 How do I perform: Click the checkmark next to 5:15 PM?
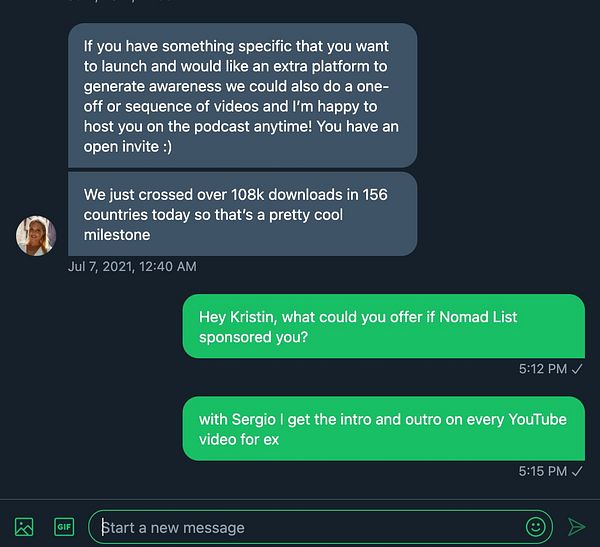pyautogui.click(x=577, y=471)
